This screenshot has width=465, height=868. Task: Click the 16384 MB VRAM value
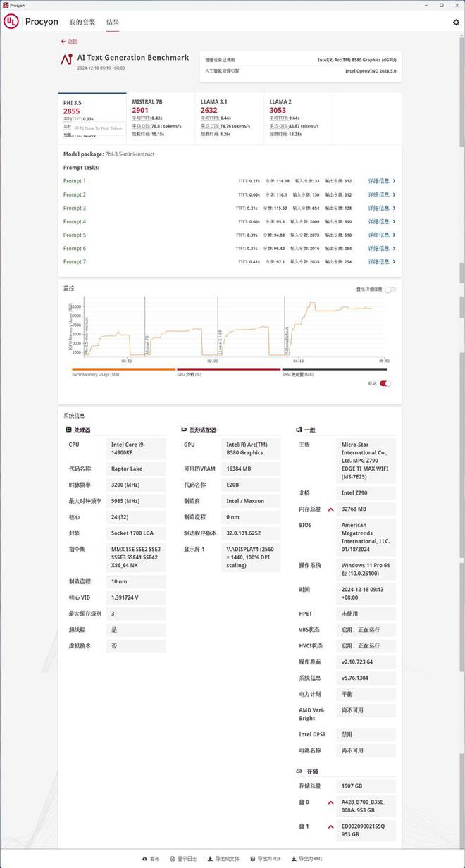252,469
